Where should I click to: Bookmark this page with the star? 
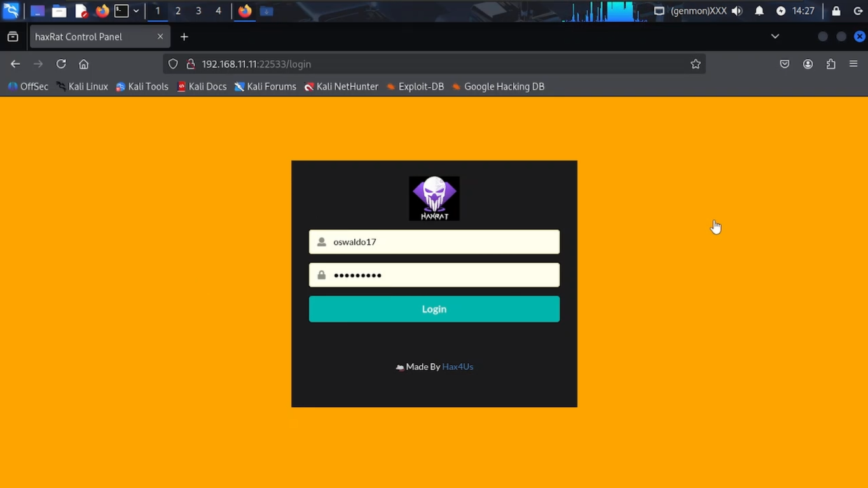pyautogui.click(x=696, y=64)
